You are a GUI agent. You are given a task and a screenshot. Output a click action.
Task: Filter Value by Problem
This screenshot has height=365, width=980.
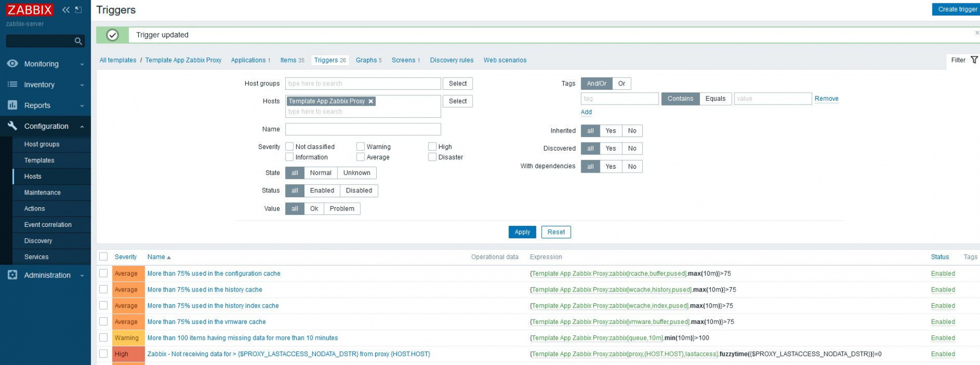pos(342,209)
